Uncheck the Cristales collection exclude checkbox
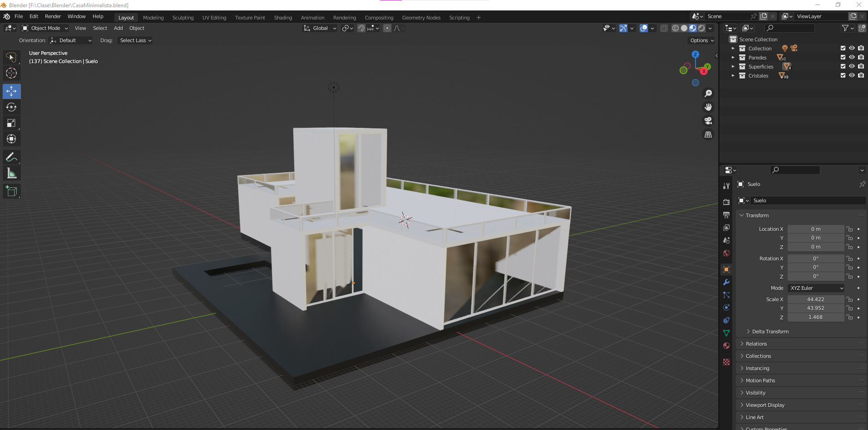Viewport: 868px width, 430px height. [x=843, y=76]
